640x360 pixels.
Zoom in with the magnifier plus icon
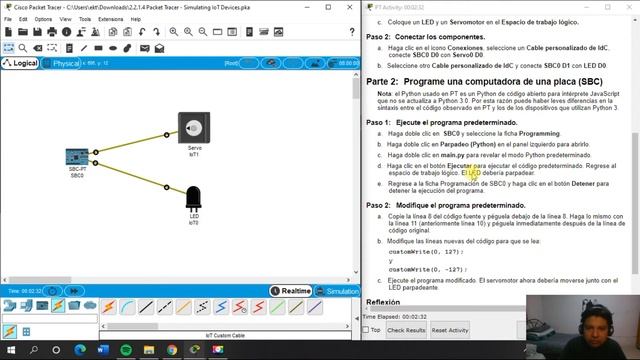[173, 32]
